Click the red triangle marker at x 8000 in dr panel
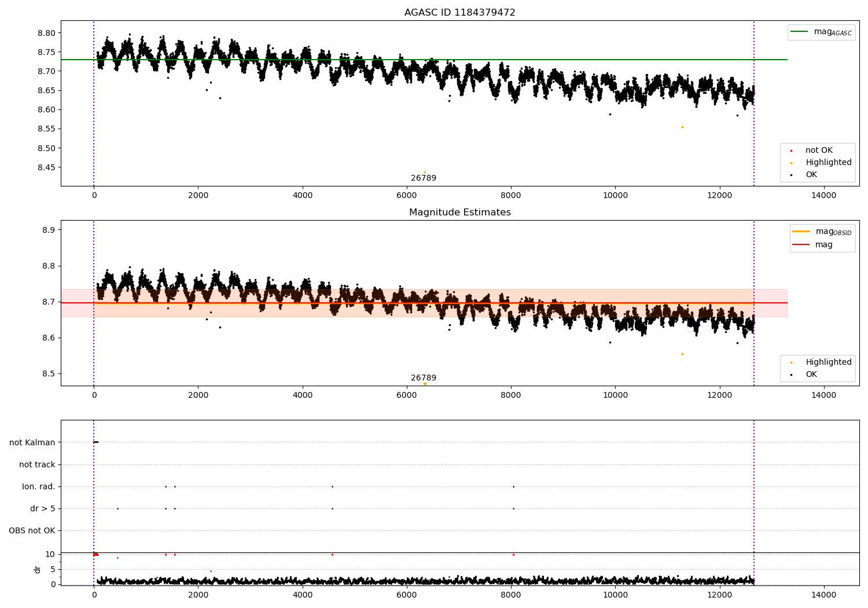The height and width of the screenshot is (608, 868). [x=513, y=554]
